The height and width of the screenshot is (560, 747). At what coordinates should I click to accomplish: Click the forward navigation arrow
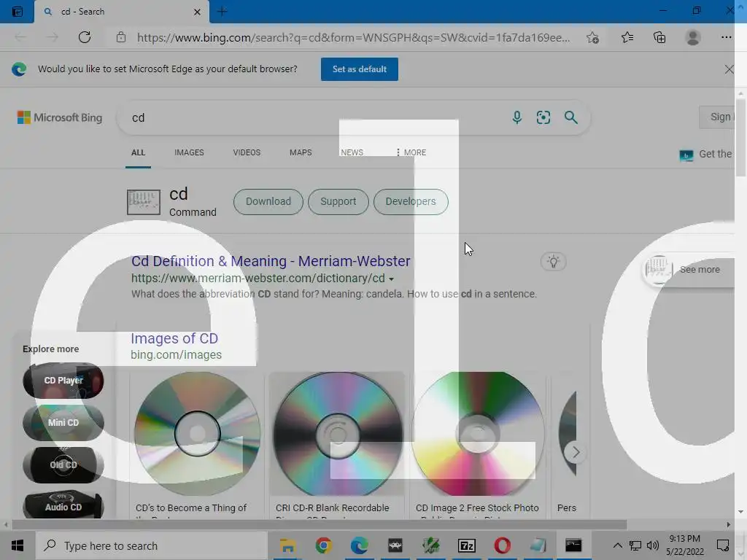(53, 38)
